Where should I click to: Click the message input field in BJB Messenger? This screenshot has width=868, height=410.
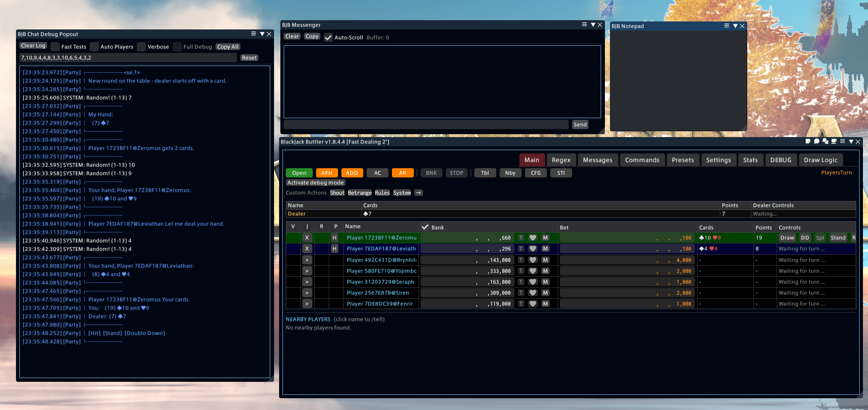[426, 124]
